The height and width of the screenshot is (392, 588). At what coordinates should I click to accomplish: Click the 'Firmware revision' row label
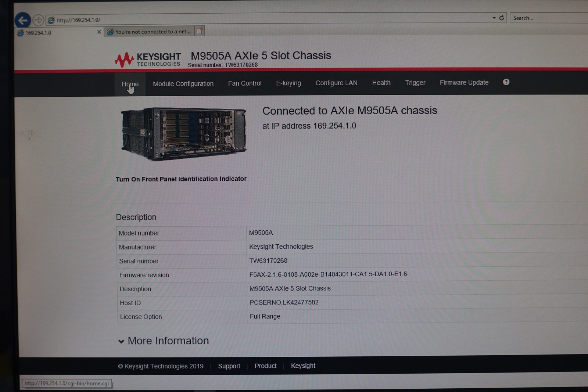pyautogui.click(x=144, y=275)
